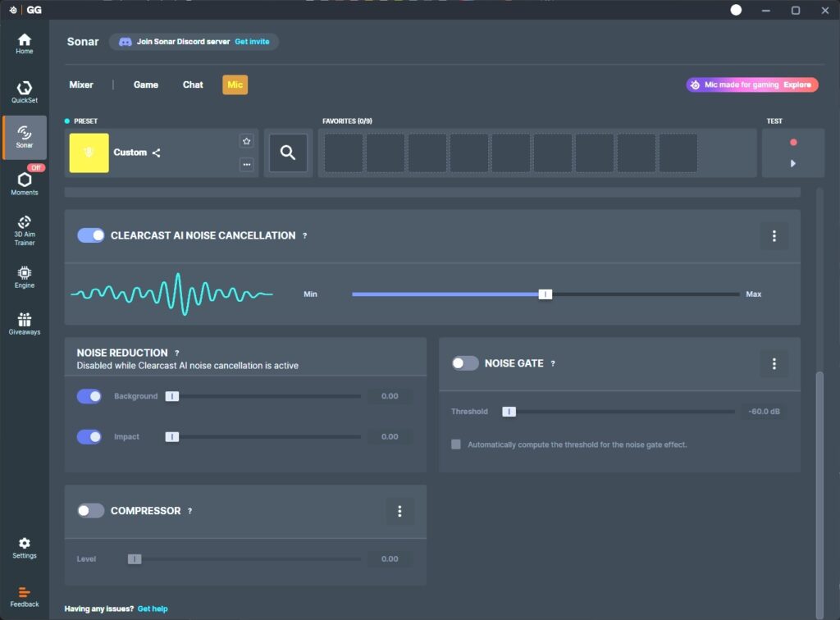Click the Background value field 0.00
840x620 pixels.
pyautogui.click(x=390, y=396)
